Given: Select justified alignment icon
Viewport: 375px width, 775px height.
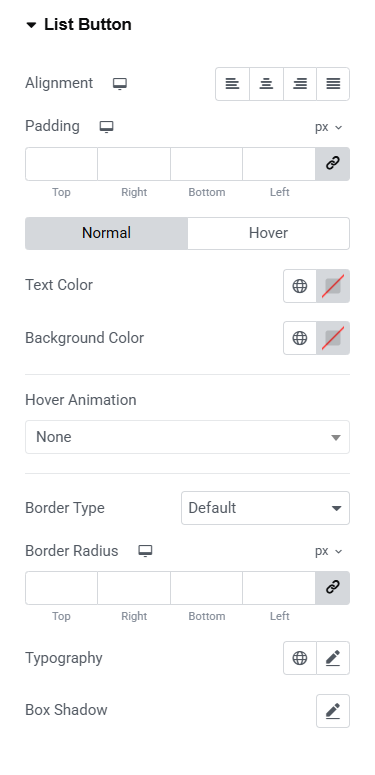Looking at the screenshot, I should [x=333, y=84].
